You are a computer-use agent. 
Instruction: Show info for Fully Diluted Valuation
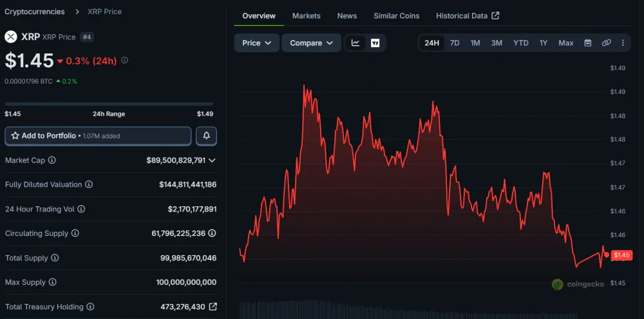click(89, 184)
